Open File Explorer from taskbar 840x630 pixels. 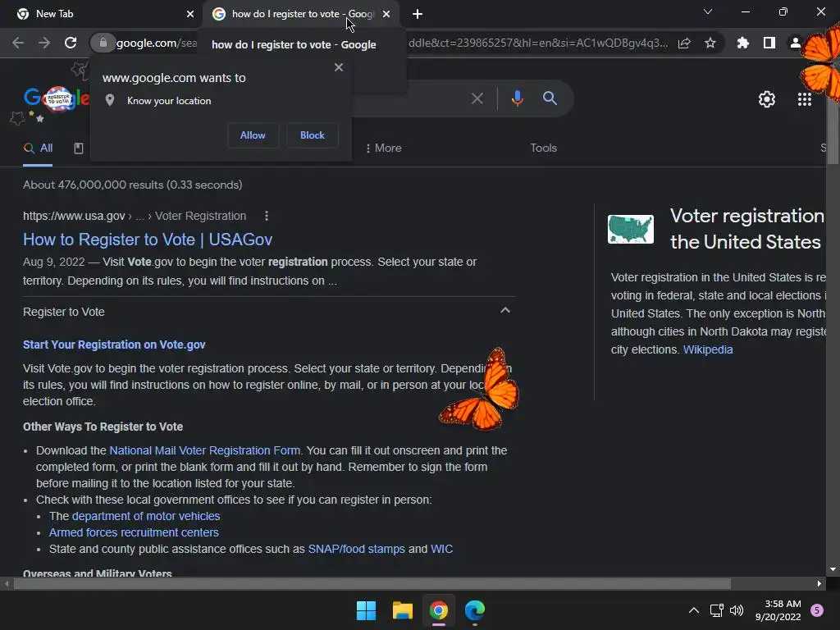[402, 610]
